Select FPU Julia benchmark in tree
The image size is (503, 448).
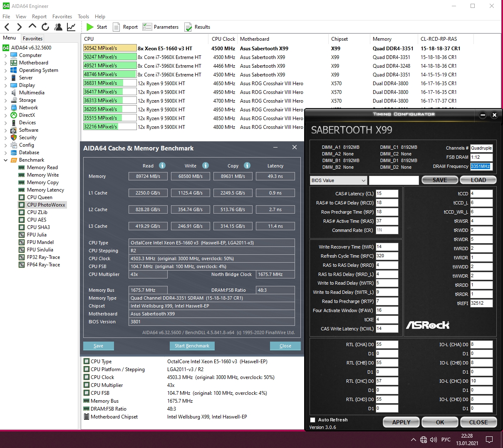[37, 235]
